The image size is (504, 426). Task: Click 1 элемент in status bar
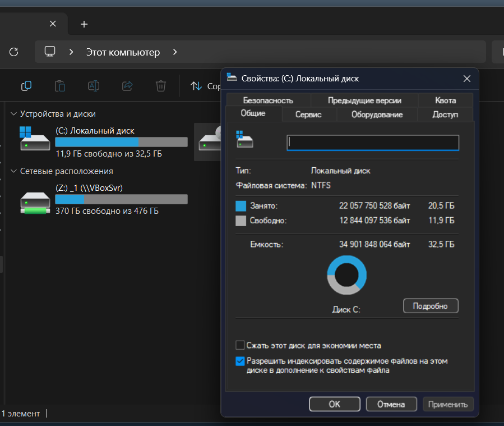(21, 414)
